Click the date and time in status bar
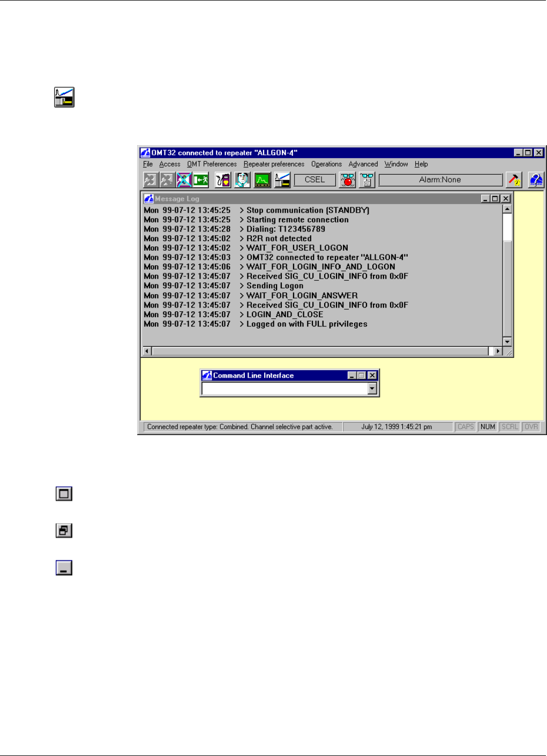547x756 pixels. point(396,427)
